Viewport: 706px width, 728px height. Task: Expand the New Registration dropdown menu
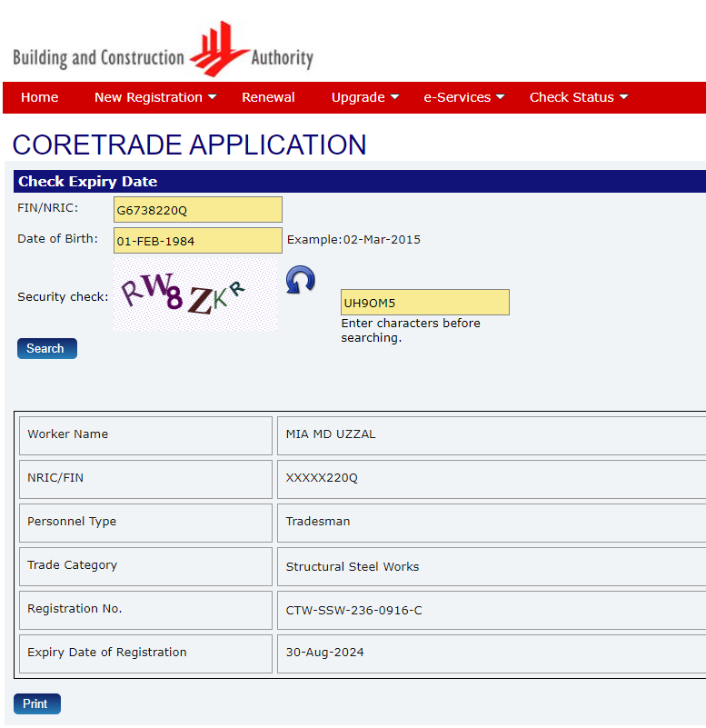[x=155, y=97]
